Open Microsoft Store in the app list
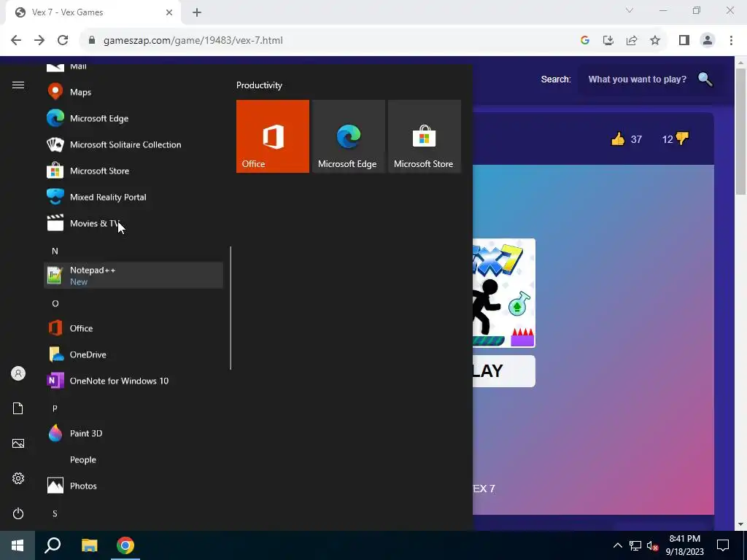Viewport: 747px width, 560px height. tap(133, 171)
